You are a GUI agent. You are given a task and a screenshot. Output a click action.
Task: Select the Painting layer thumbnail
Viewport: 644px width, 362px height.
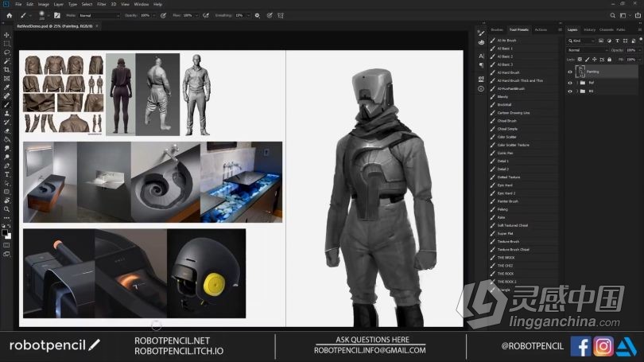point(580,72)
